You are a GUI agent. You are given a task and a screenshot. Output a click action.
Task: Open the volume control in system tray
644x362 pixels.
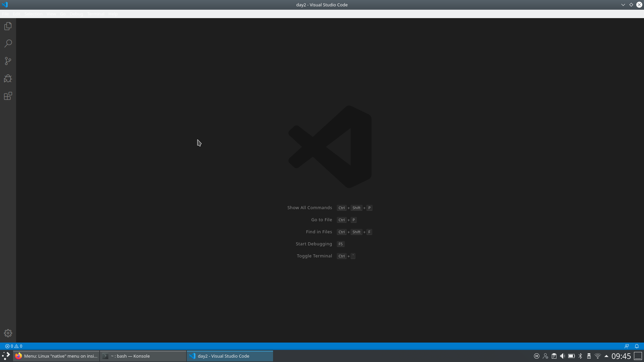point(562,356)
